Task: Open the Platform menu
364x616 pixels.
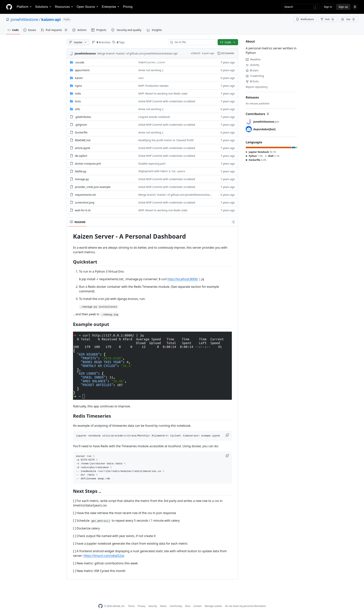Action: click(24, 7)
